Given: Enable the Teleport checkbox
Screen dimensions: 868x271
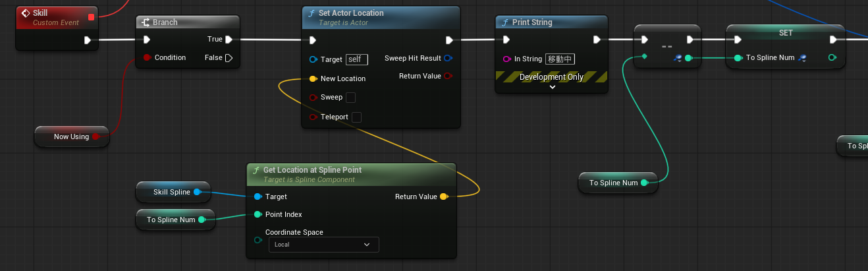Looking at the screenshot, I should (356, 117).
